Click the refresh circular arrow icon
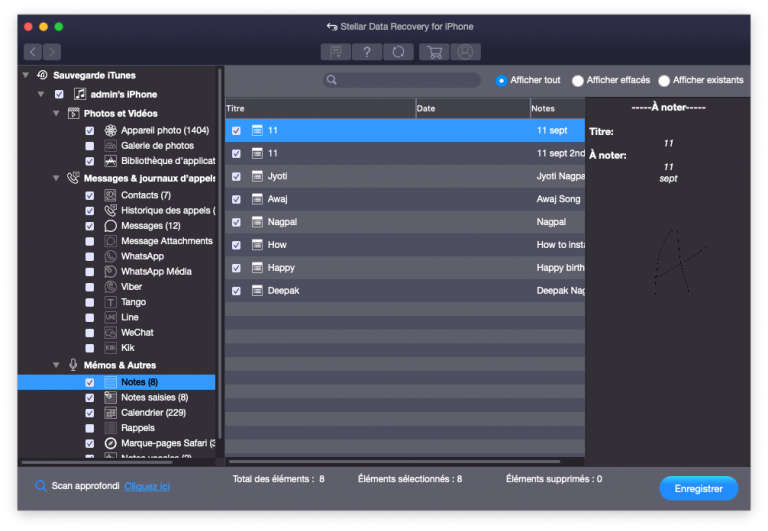The width and height of the screenshot is (768, 531). (x=398, y=51)
